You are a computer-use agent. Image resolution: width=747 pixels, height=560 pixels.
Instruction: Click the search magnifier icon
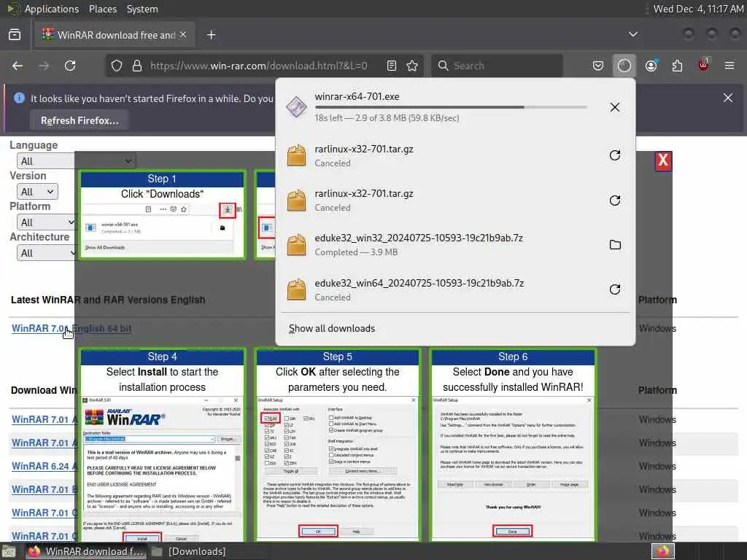443,66
